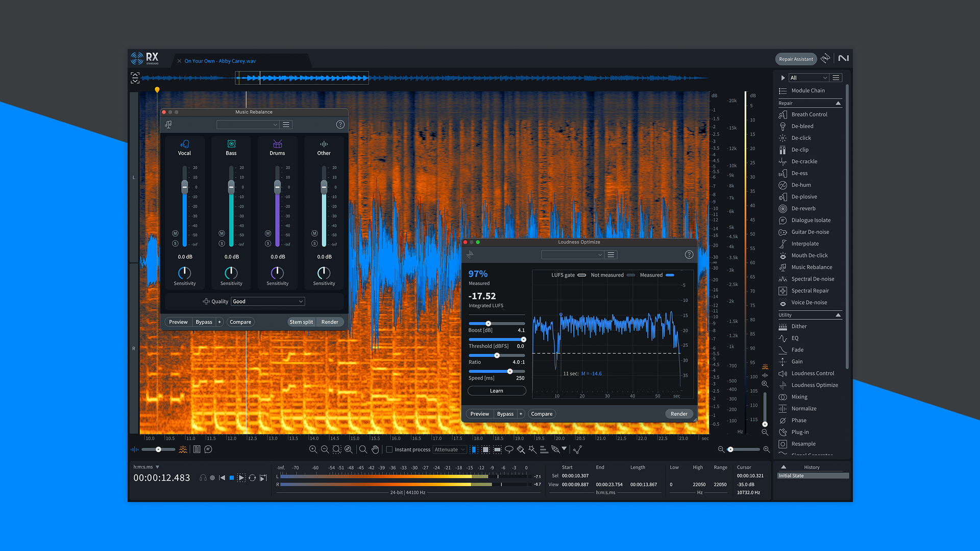
Task: Open the Quality dropdown set to Good
Action: [x=267, y=302]
